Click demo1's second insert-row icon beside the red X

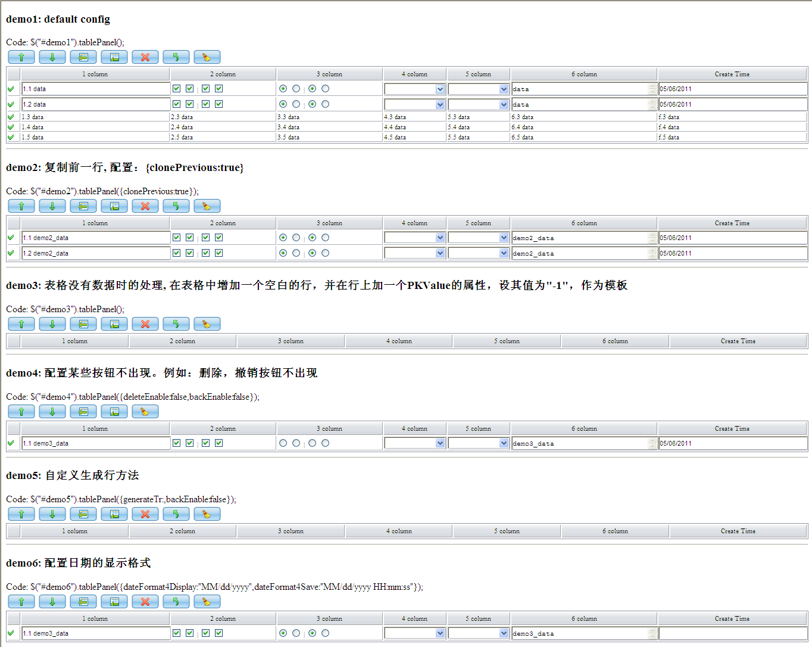tap(114, 57)
